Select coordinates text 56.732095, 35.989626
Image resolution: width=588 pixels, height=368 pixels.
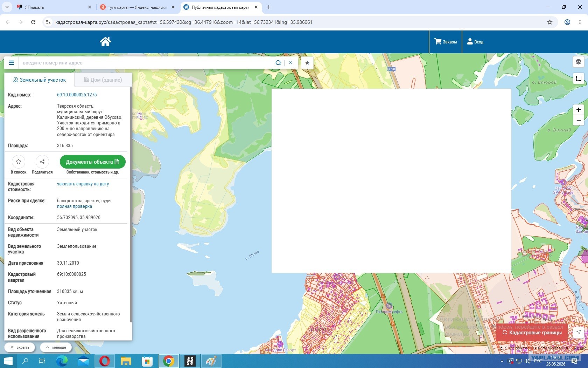79,217
